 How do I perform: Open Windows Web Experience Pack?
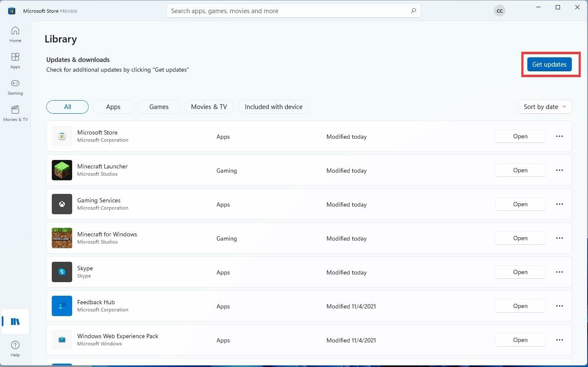tap(520, 340)
